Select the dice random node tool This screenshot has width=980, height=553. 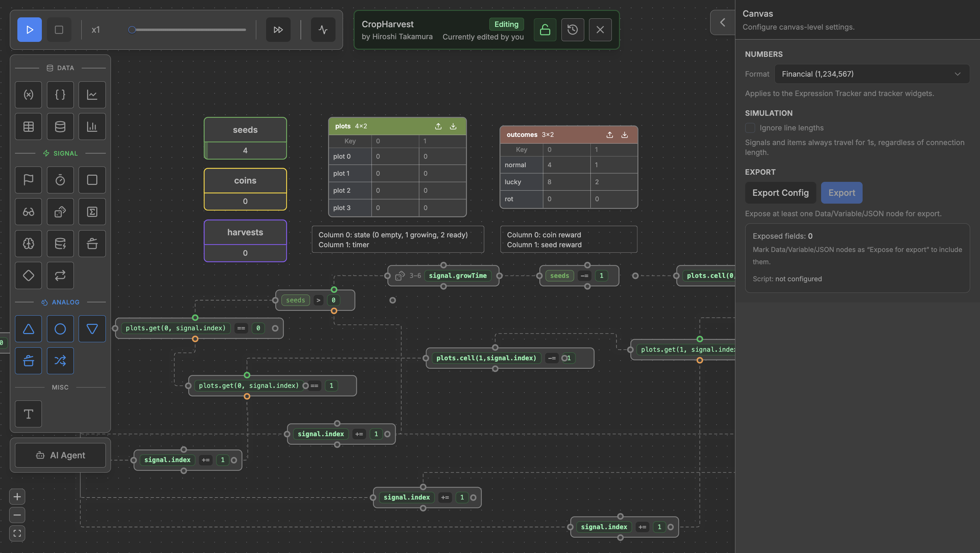(60, 211)
